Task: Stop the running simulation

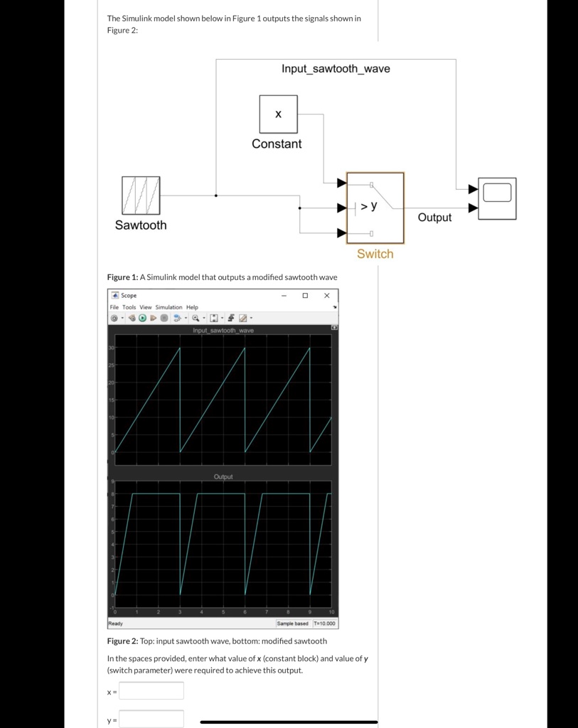Action: (161, 318)
